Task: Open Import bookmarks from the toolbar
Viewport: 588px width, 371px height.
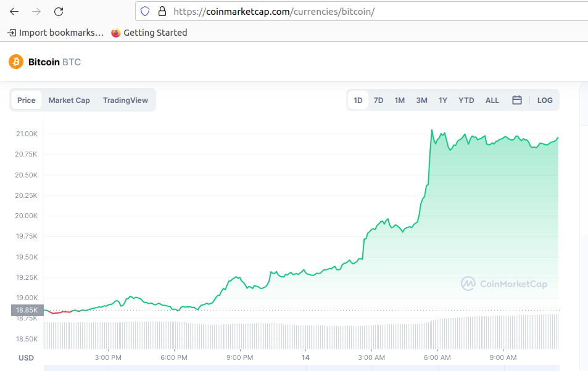Action: click(x=56, y=33)
